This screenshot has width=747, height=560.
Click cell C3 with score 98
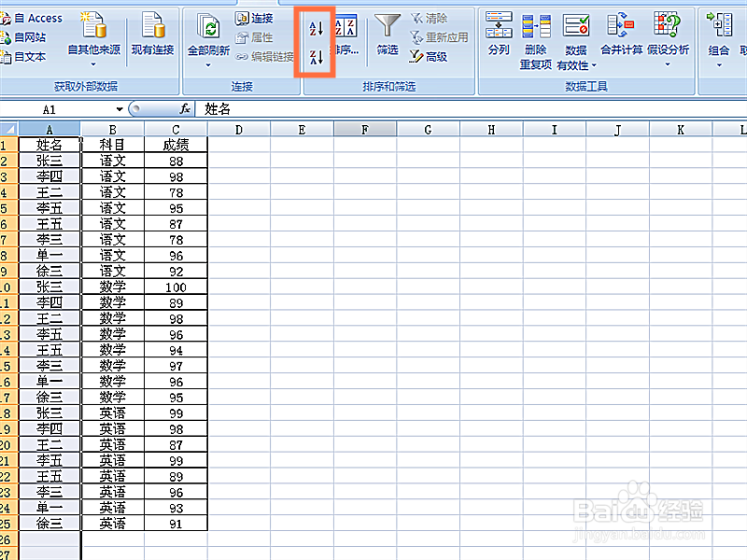[x=176, y=176]
